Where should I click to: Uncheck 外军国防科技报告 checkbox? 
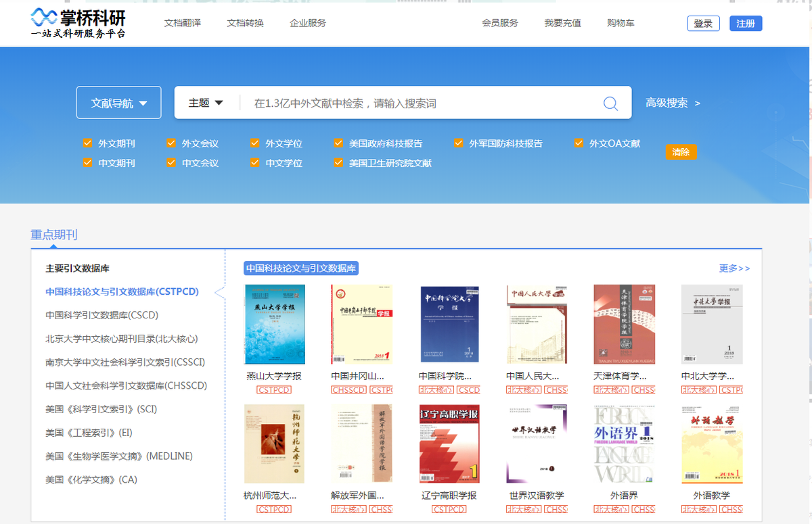click(459, 143)
